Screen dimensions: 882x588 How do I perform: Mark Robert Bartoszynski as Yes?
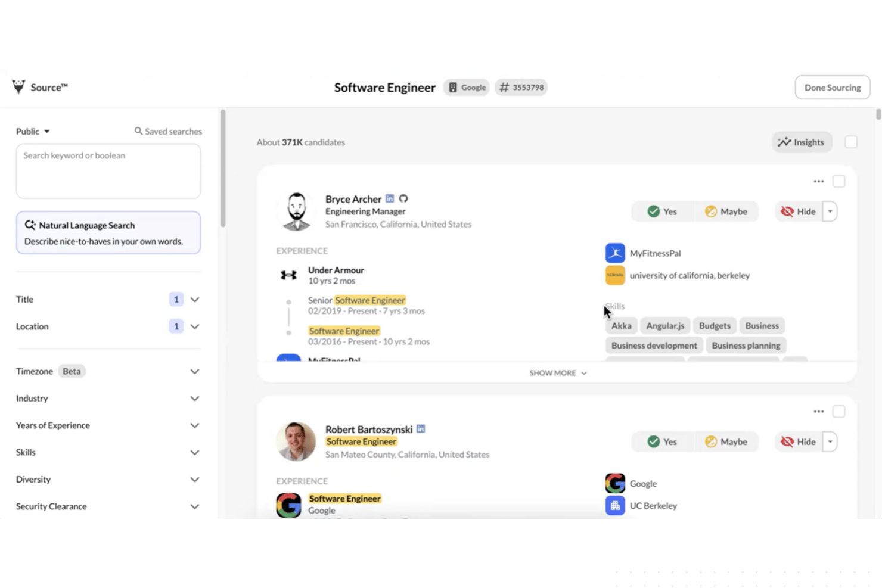[x=663, y=441]
